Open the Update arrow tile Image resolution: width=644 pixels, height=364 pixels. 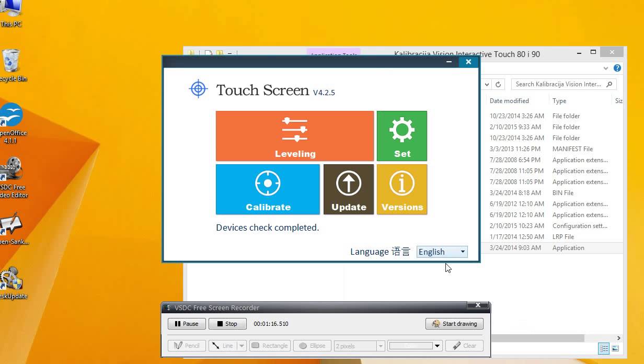point(349,189)
